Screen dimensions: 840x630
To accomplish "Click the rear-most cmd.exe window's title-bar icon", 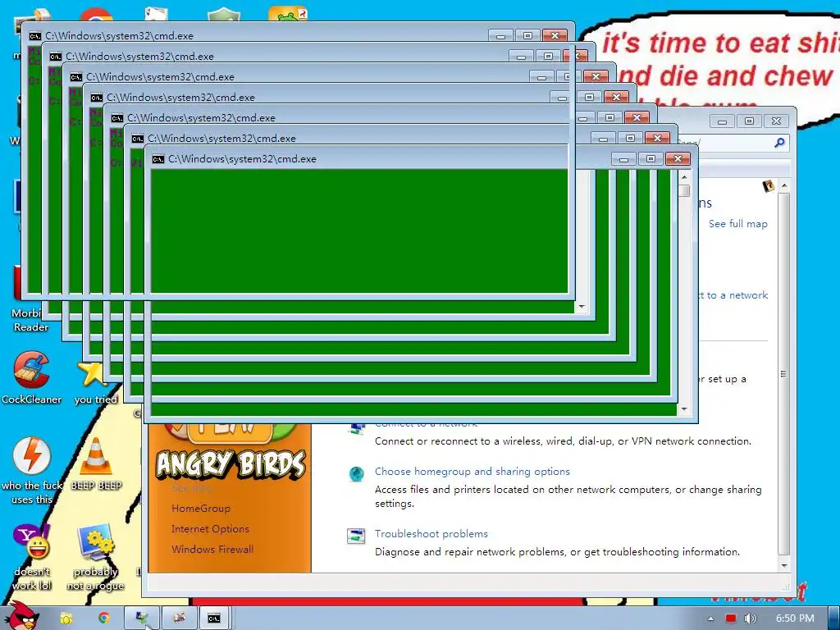I will tap(34, 36).
